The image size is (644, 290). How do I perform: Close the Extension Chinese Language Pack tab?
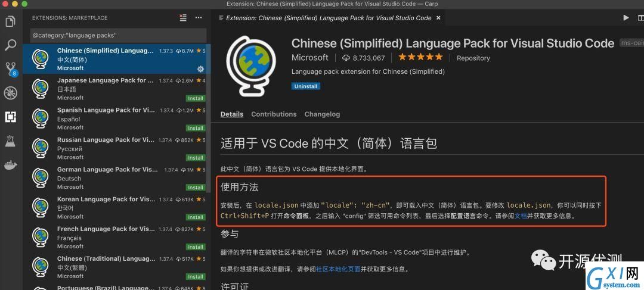(438, 18)
